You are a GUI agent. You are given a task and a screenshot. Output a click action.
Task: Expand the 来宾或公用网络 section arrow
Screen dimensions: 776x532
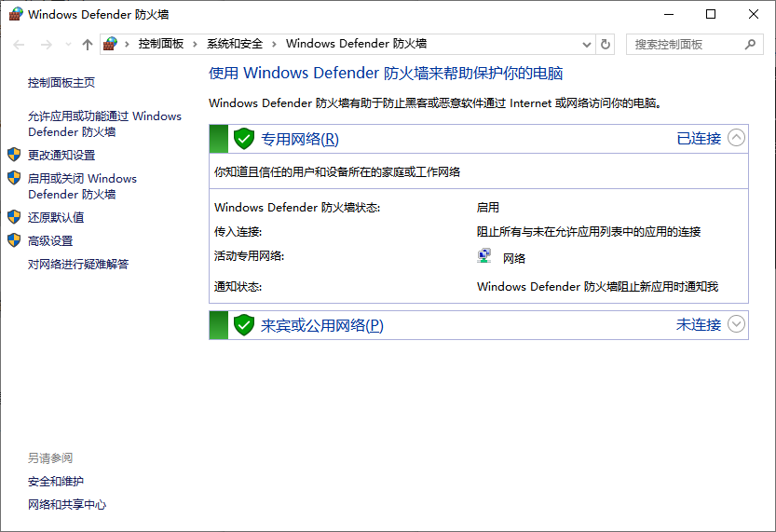click(x=736, y=324)
